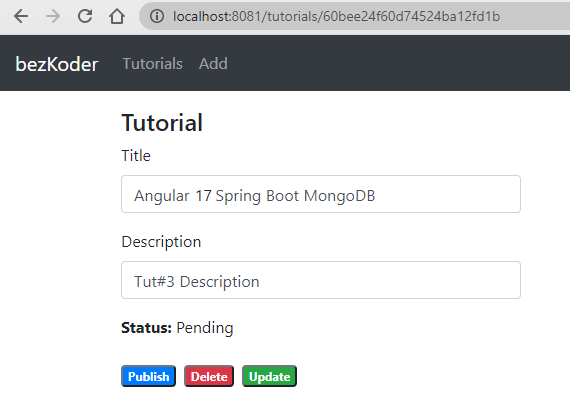570x400 pixels.
Task: Navigate to Tutorials in the navbar
Action: [152, 64]
